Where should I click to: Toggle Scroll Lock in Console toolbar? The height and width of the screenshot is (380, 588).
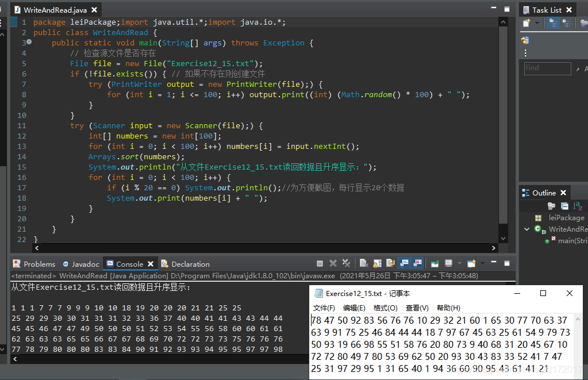[x=377, y=263]
